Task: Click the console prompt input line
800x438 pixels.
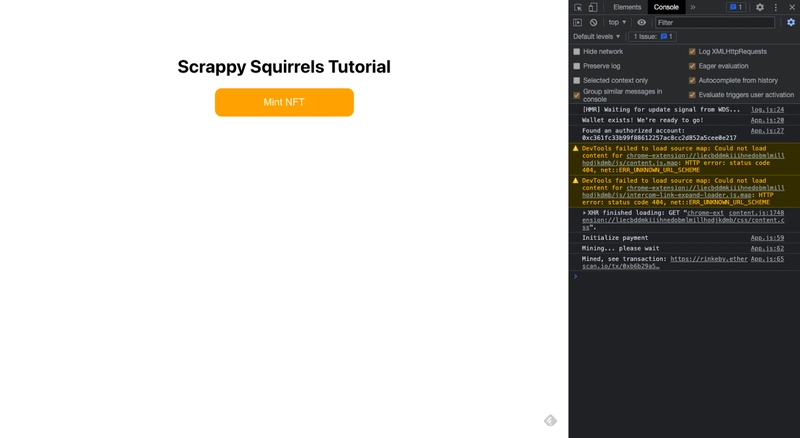Action: (686, 276)
